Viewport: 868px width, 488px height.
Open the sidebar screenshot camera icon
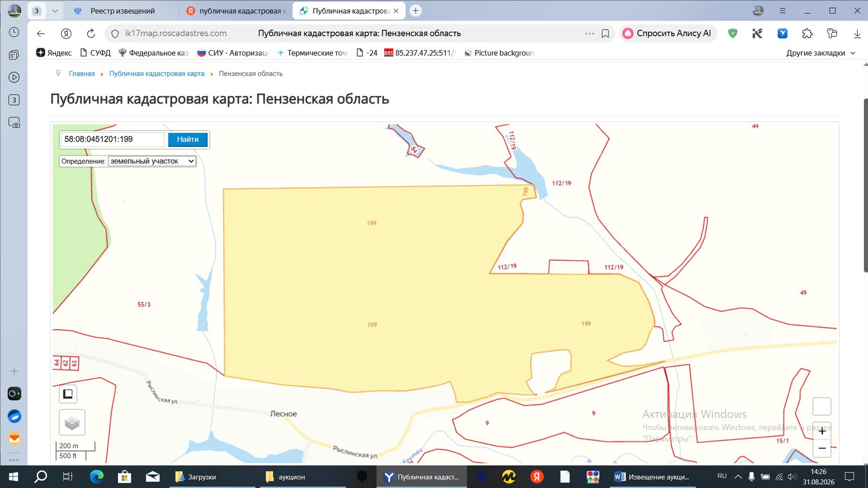click(14, 123)
